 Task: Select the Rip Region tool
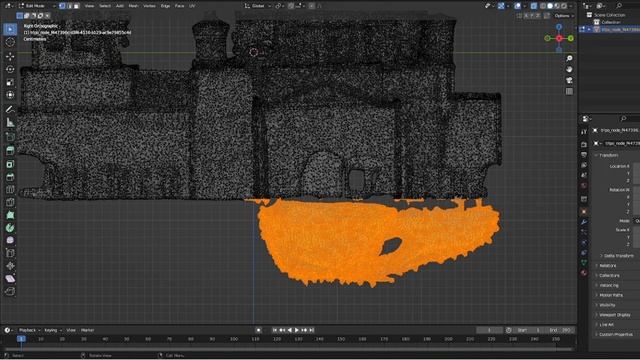coord(10,291)
